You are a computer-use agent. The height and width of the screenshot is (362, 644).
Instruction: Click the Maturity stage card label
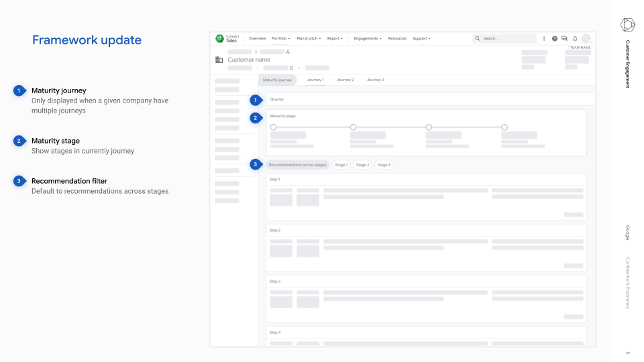click(282, 116)
